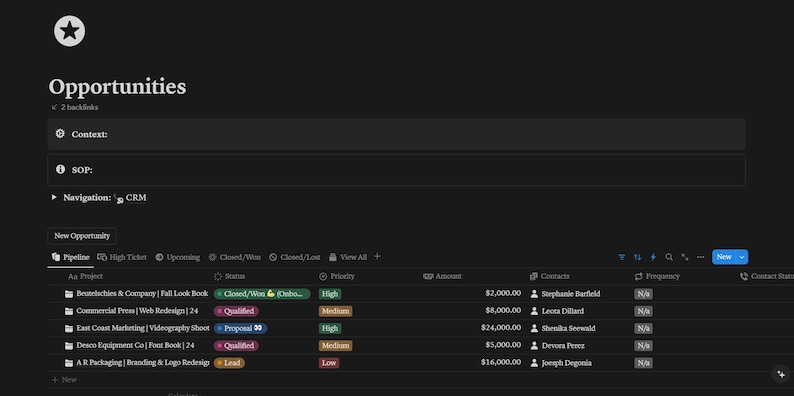The width and height of the screenshot is (794, 396).
Task: Click Medium priority for Commercial Press row
Action: (335, 311)
